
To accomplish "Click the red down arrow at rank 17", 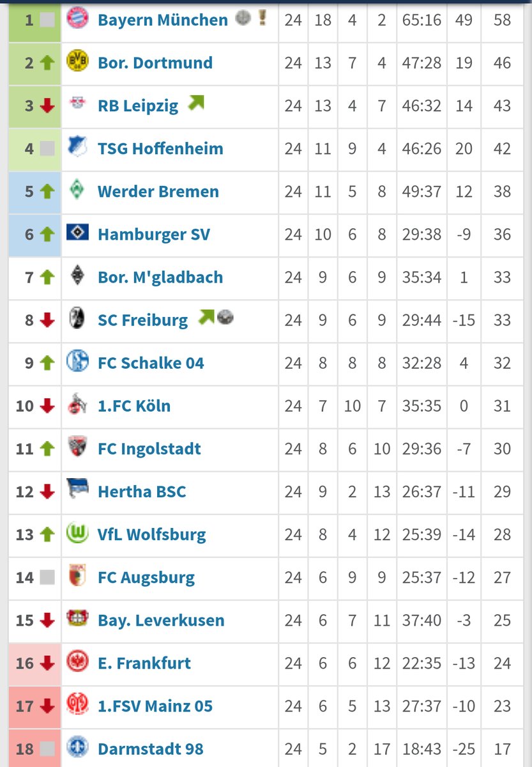I will point(47,706).
